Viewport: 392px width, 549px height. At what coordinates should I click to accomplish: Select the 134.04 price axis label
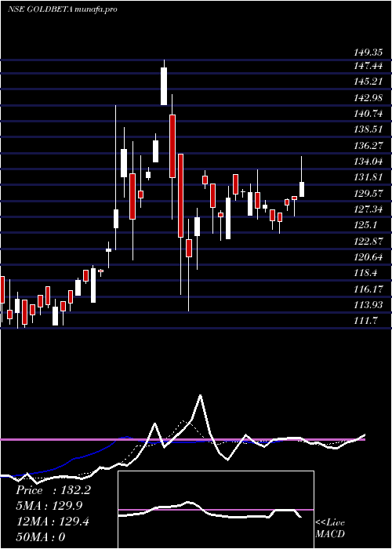pos(368,162)
